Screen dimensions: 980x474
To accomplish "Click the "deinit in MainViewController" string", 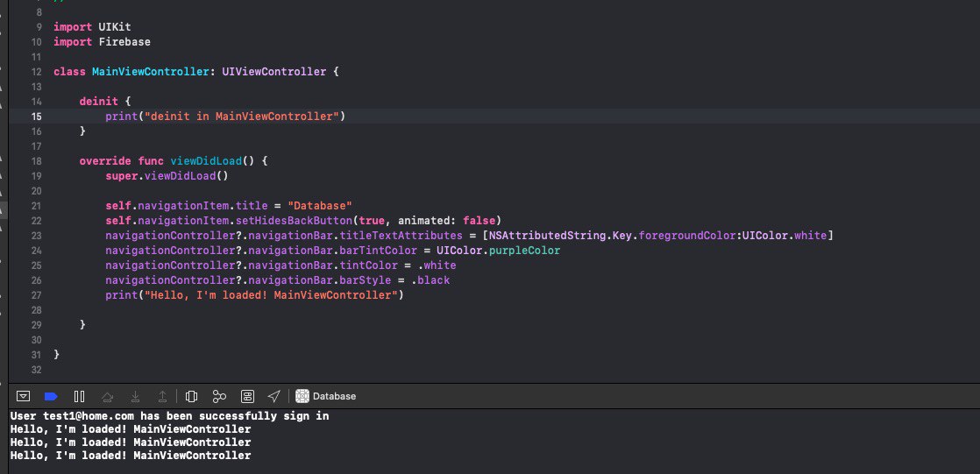I will [x=242, y=117].
